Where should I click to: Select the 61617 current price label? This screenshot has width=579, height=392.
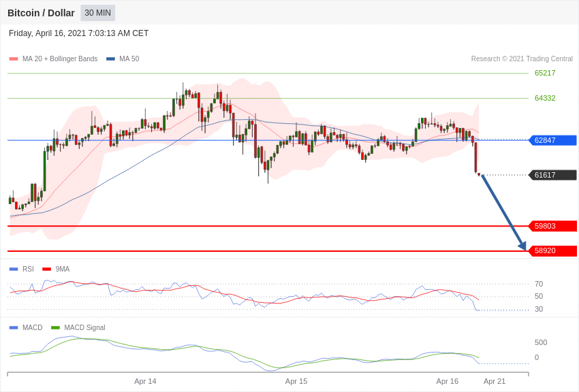pyautogui.click(x=553, y=175)
